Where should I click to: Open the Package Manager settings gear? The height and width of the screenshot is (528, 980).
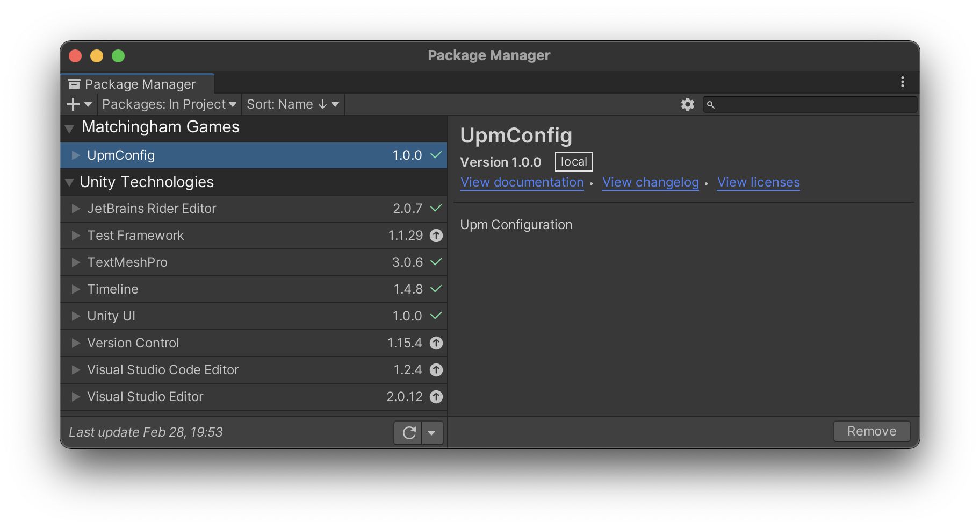click(x=688, y=104)
